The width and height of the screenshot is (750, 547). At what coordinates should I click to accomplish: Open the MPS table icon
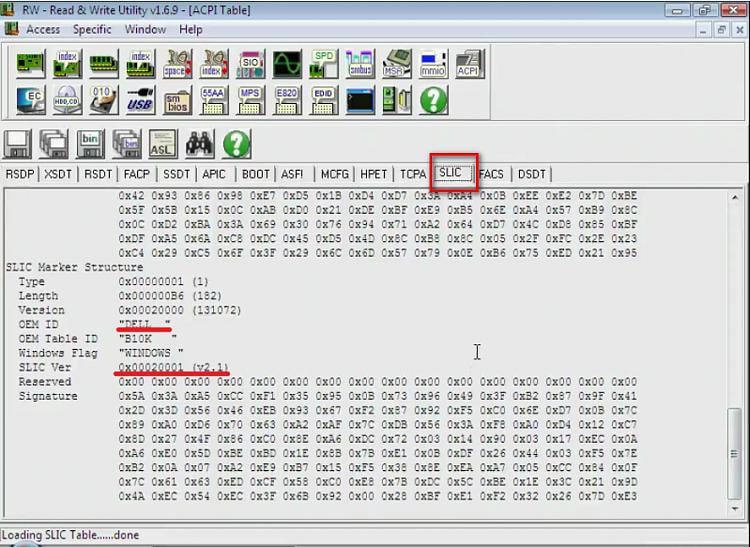pyautogui.click(x=251, y=100)
